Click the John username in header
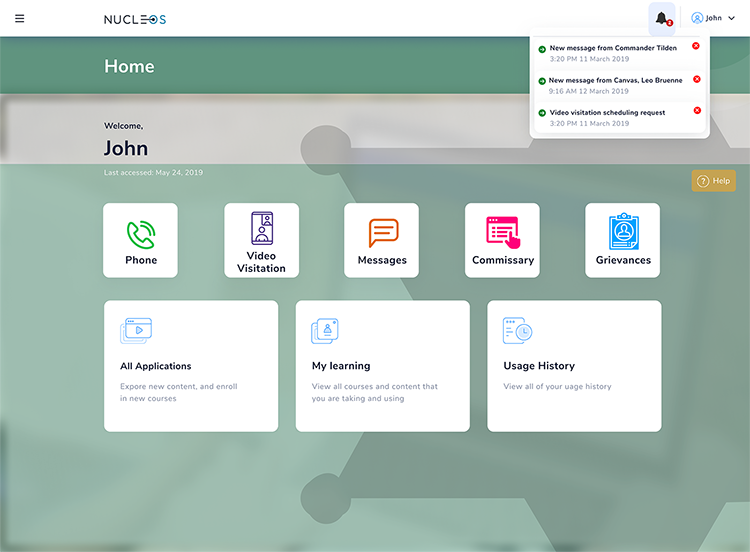This screenshot has height=552, width=750. pos(714,18)
